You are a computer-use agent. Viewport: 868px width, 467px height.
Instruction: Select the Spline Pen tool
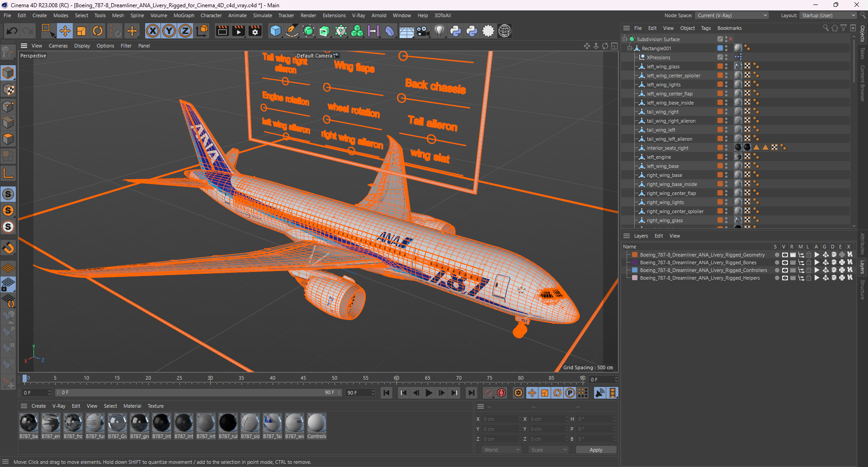(x=292, y=31)
